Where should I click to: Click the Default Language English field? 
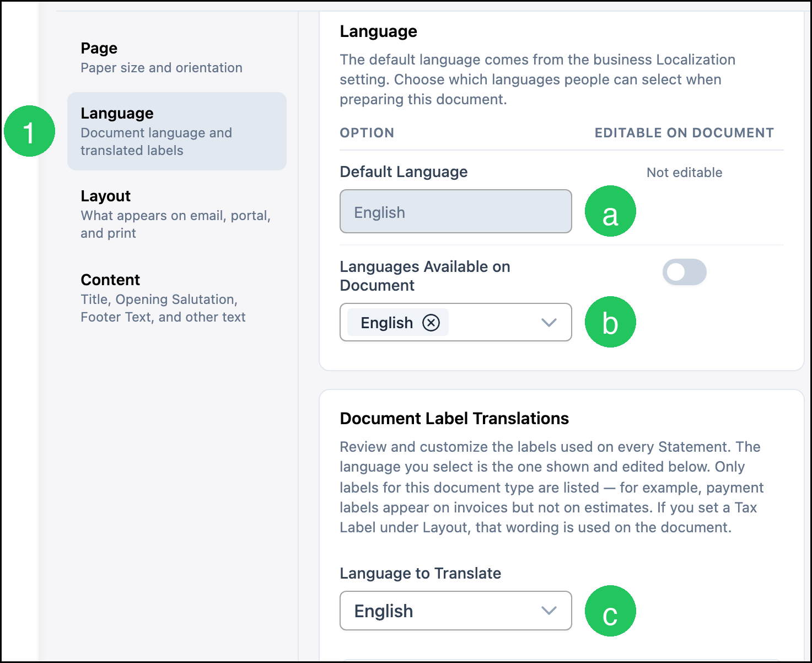456,211
